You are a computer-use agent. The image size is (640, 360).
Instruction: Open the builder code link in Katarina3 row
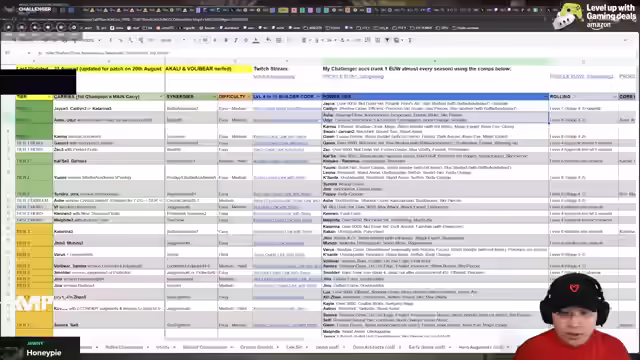(283, 231)
